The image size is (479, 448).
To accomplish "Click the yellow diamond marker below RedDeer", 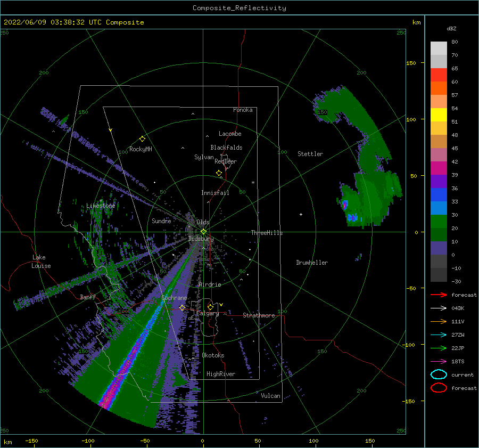I will coord(219,173).
